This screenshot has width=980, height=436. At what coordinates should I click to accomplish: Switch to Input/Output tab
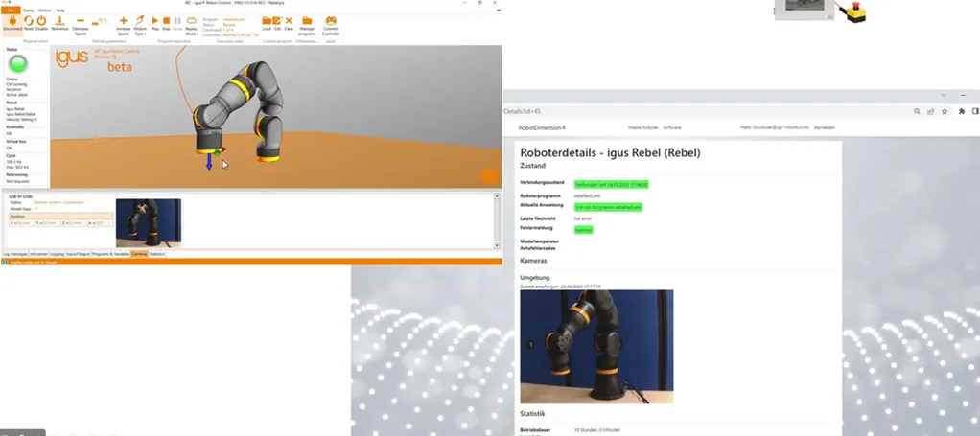point(78,254)
